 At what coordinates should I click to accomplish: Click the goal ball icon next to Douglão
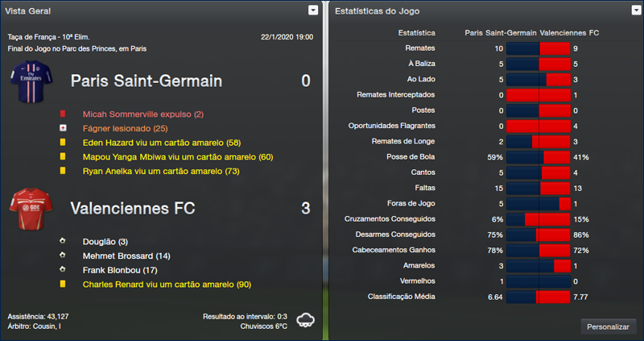pos(62,241)
